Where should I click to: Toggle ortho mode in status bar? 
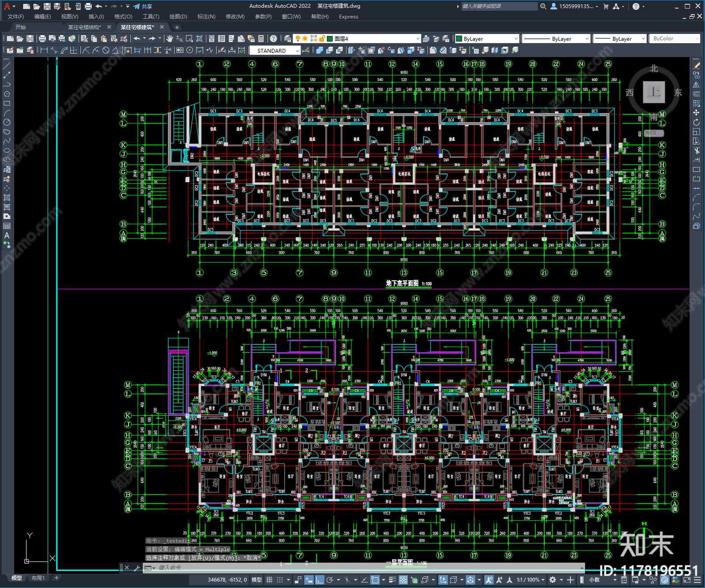319,580
